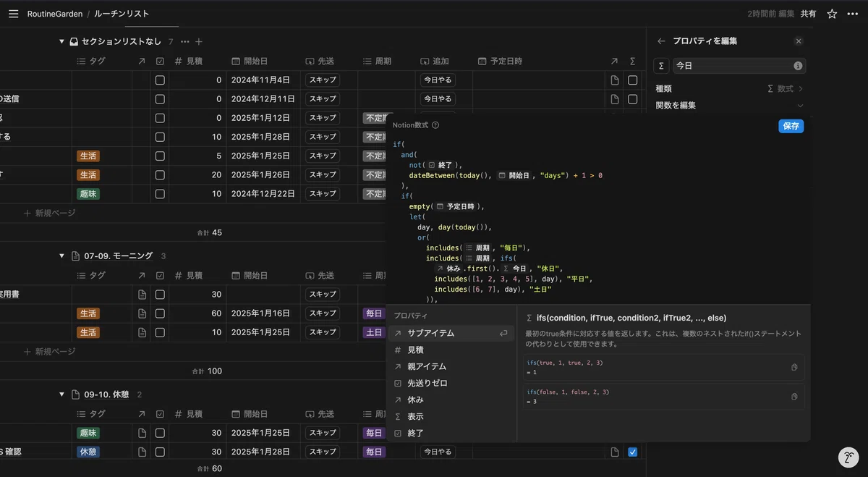
Task: Open the help button at bottom right
Action: [848, 457]
